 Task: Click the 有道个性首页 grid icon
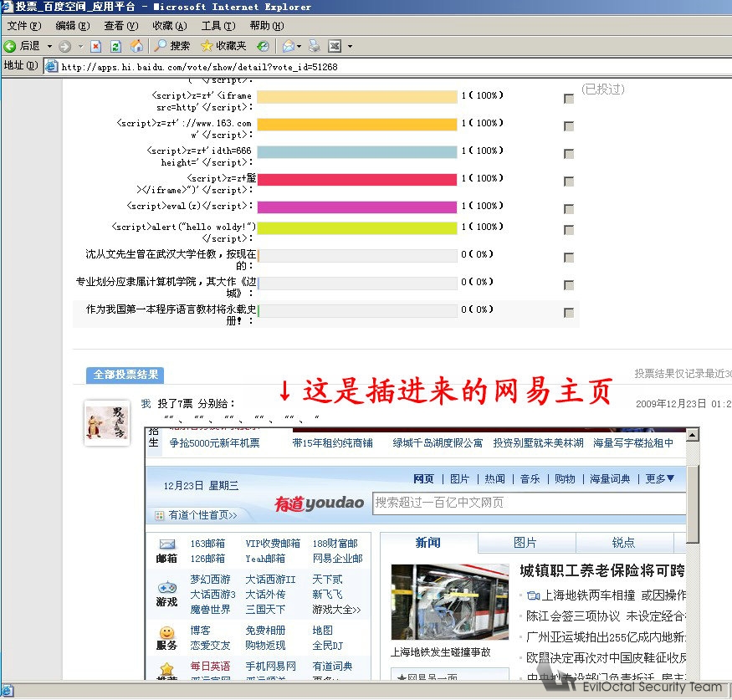coord(160,515)
